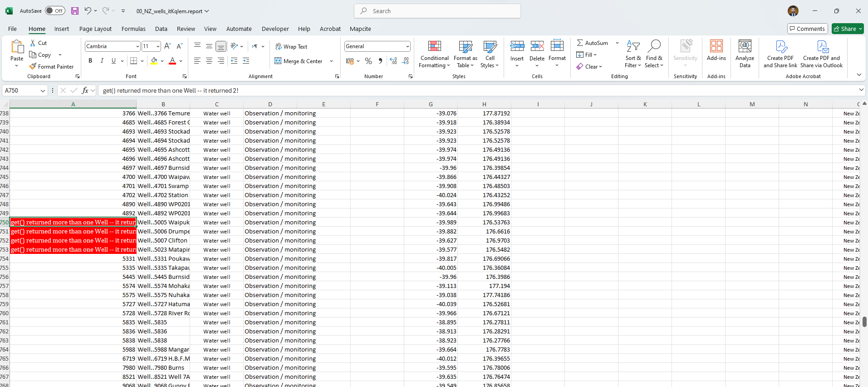Toggle Italic formatting
The height and width of the screenshot is (387, 868).
click(102, 61)
